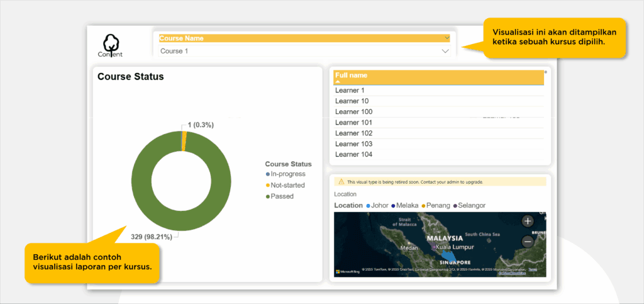This screenshot has width=644, height=304.
Task: Click the visual retirement warning message
Action: [x=415, y=181]
